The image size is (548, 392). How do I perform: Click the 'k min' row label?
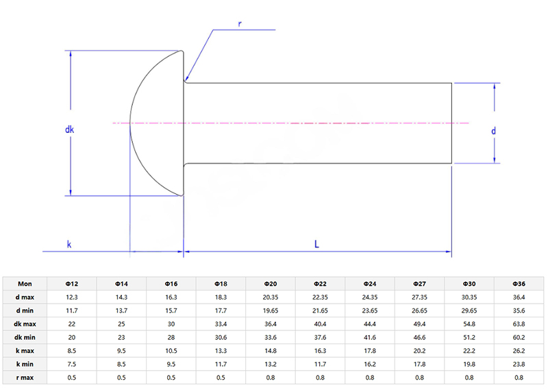[25, 364]
